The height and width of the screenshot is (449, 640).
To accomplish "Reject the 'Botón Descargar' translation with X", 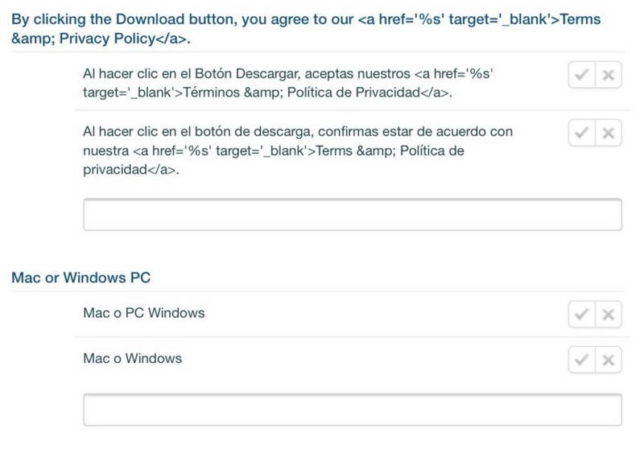I will [x=607, y=75].
